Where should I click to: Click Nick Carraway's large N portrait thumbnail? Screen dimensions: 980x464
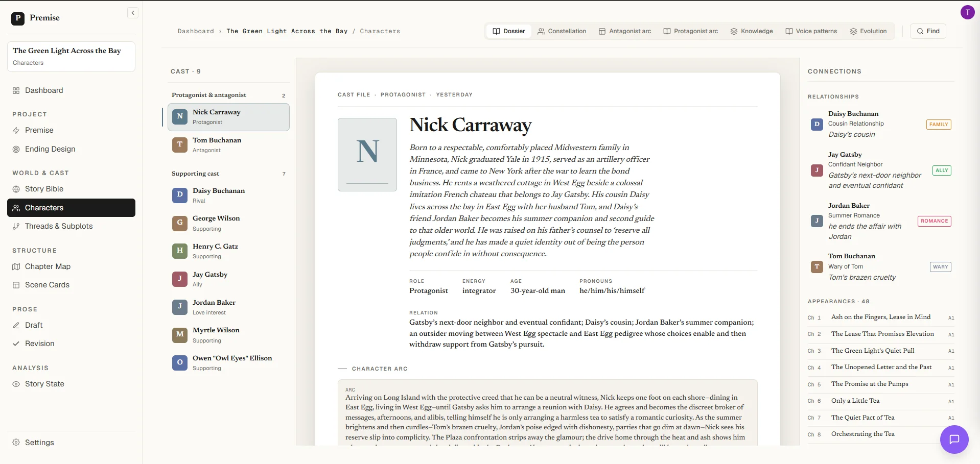tap(367, 155)
